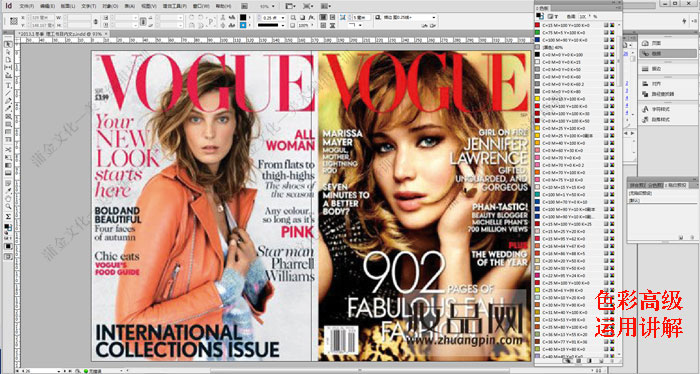Select the Type tool (T)
The image size is (700, 374).
pyautogui.click(x=8, y=86)
